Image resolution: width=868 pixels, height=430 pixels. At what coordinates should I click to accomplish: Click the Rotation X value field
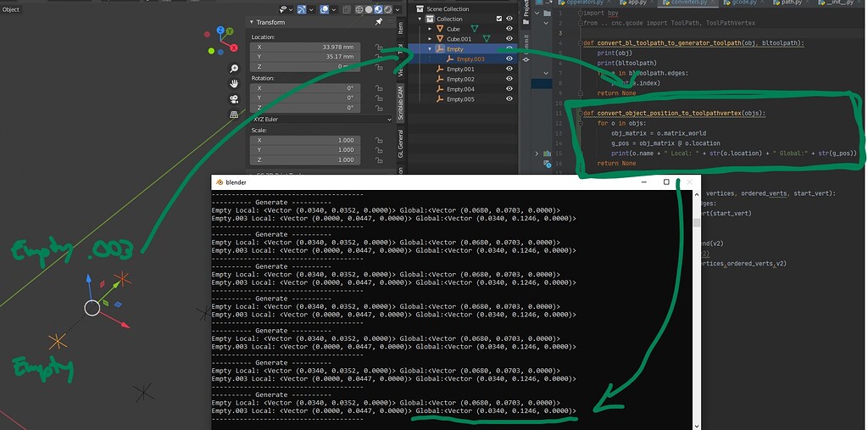(305, 88)
